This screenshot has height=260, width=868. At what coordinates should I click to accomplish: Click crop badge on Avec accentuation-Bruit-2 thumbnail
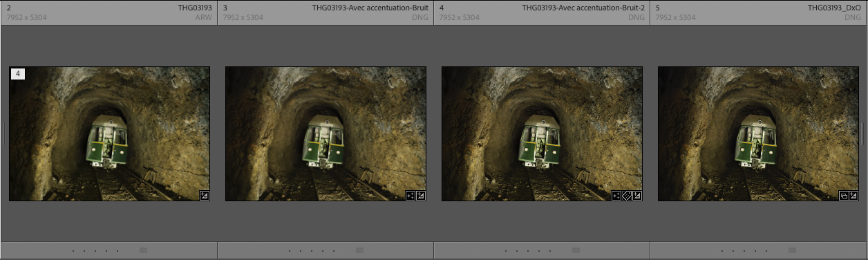coord(616,196)
